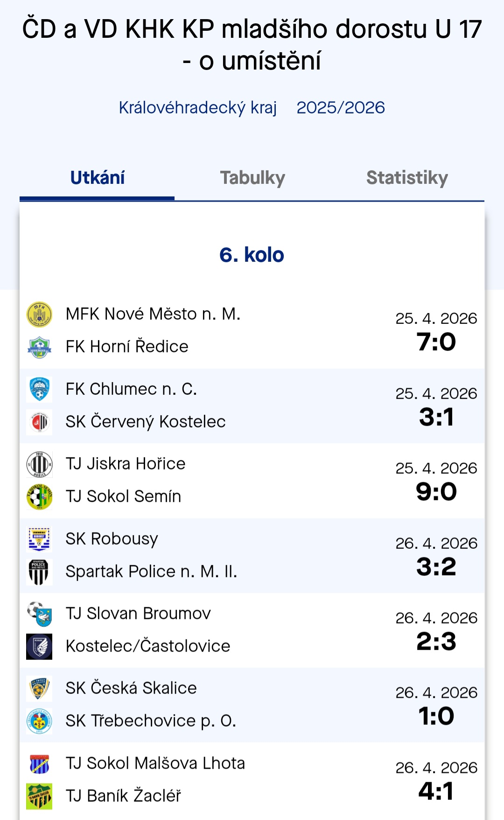Click SK Červený Kostelec club emblem
Screen dimensions: 504x820
39,422
